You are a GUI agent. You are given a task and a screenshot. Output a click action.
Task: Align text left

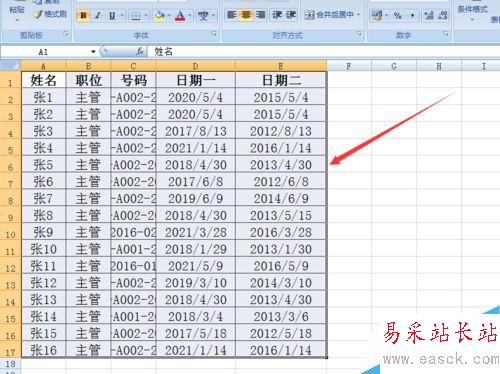[231, 15]
